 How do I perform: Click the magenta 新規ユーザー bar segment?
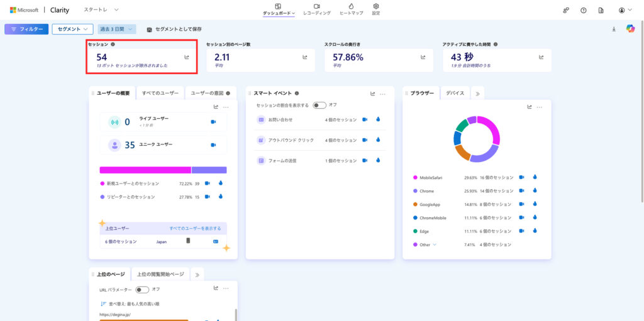[145, 170]
